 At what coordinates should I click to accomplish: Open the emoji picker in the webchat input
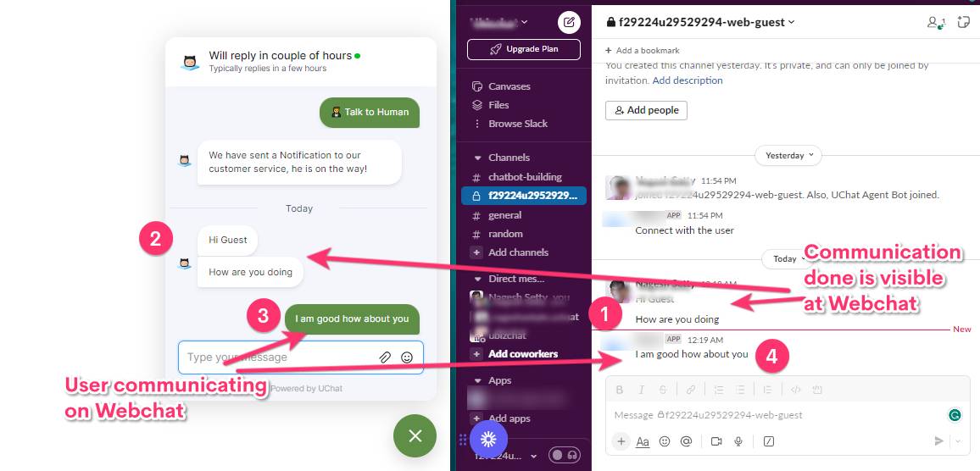407,357
